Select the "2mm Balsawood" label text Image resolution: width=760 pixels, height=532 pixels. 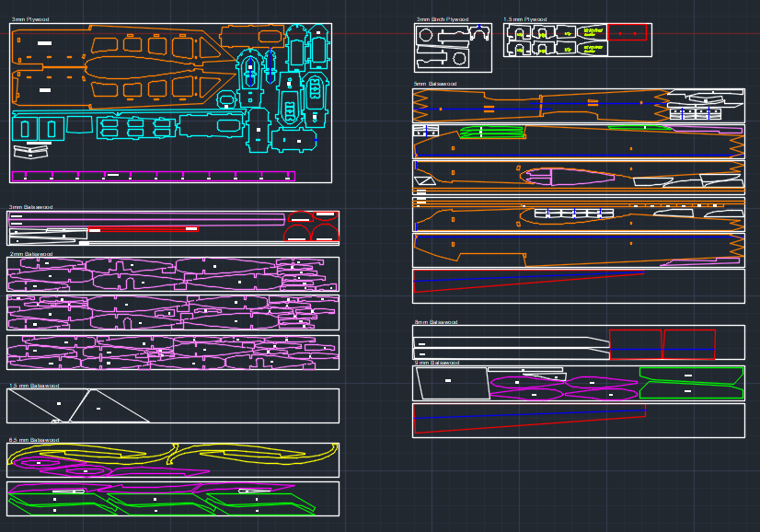click(x=31, y=254)
